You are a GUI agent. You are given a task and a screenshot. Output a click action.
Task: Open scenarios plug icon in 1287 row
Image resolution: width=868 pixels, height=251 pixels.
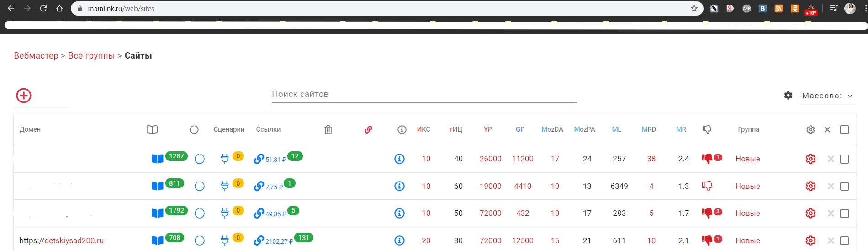[x=224, y=159]
